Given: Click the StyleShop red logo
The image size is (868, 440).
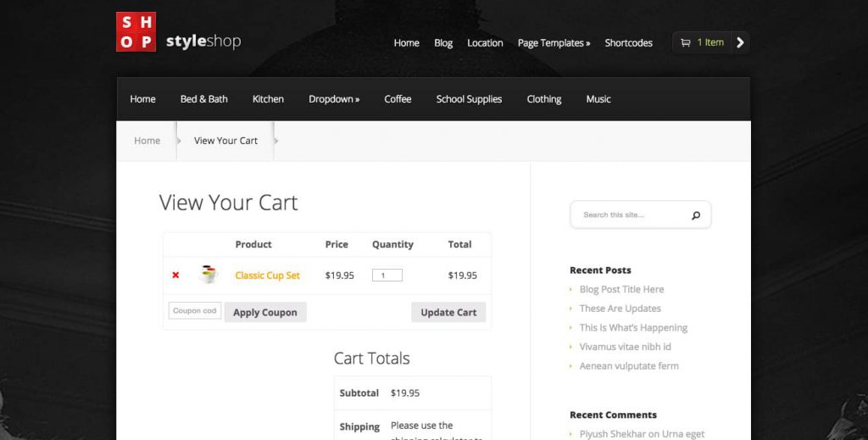Looking at the screenshot, I should click(136, 32).
